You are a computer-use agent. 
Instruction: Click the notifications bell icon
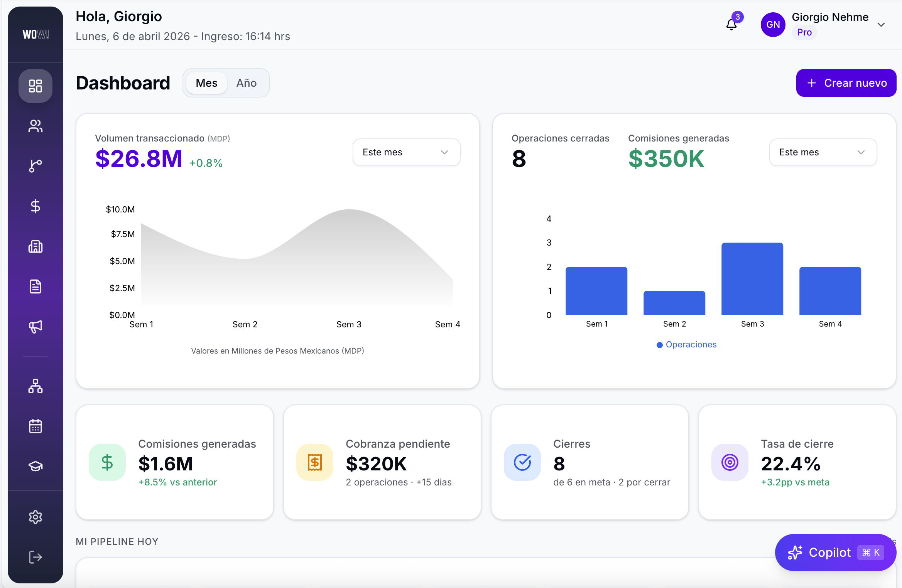pos(731,25)
